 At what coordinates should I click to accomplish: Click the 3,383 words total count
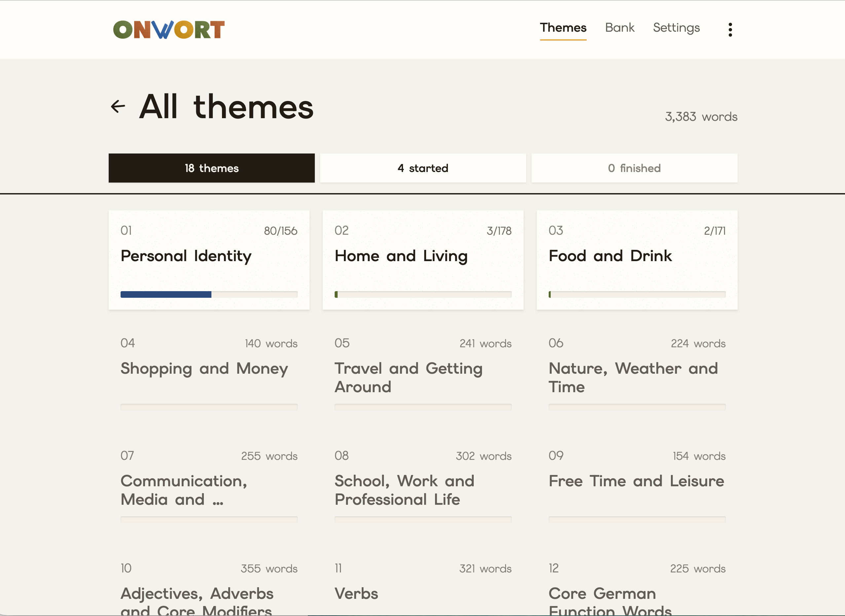click(x=701, y=117)
